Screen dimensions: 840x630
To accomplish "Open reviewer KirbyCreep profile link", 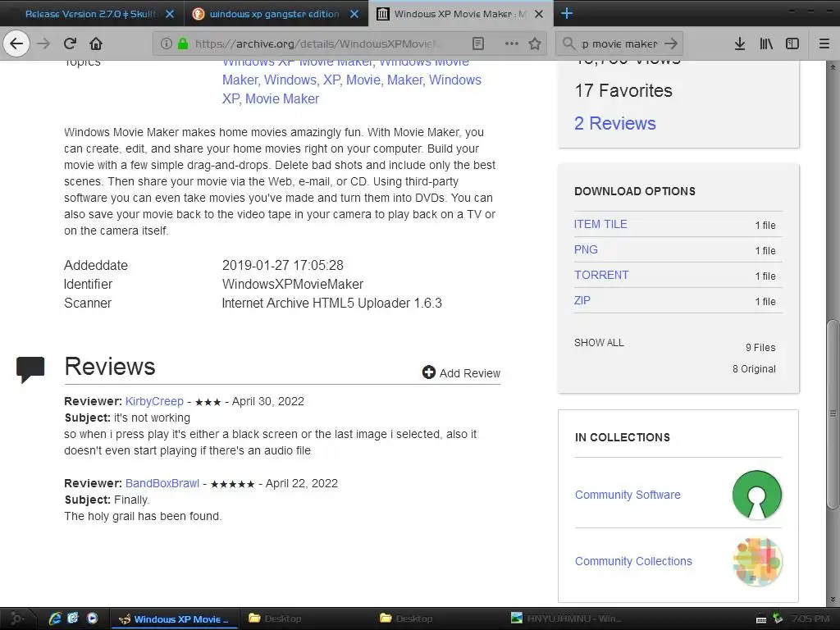I will click(x=154, y=401).
